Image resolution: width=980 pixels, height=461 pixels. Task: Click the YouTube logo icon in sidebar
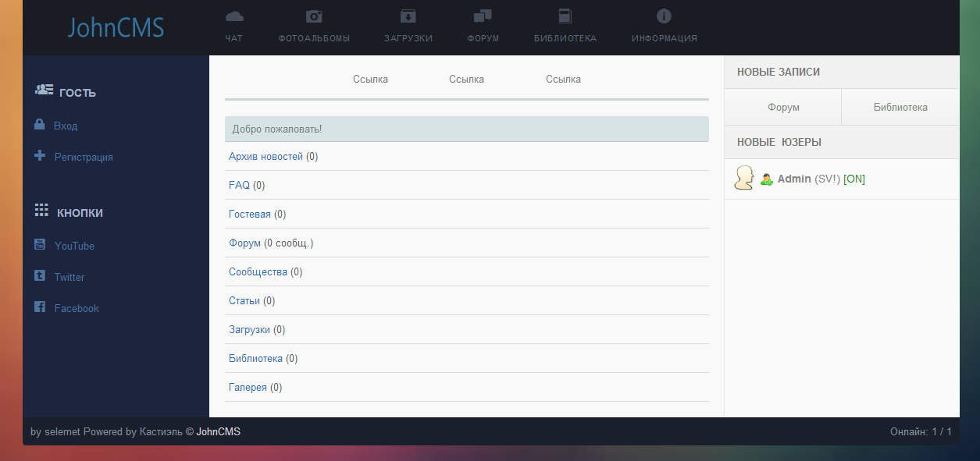click(40, 244)
